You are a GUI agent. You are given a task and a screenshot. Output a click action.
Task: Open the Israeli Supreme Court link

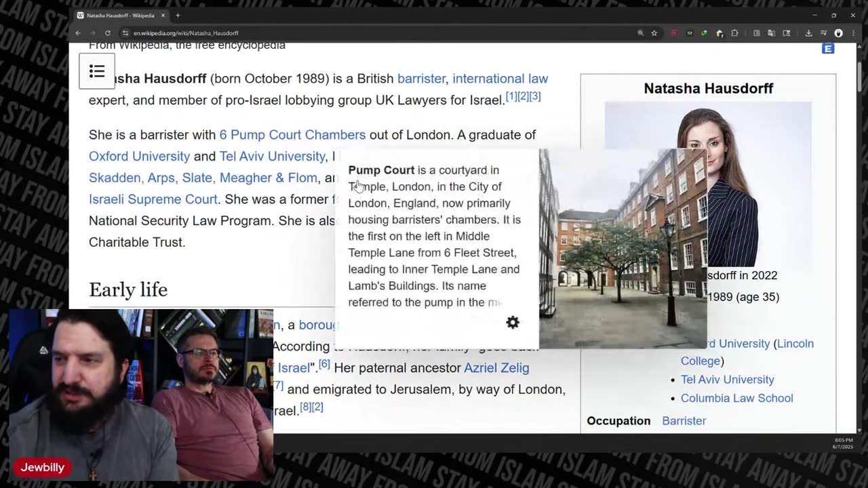pos(153,199)
